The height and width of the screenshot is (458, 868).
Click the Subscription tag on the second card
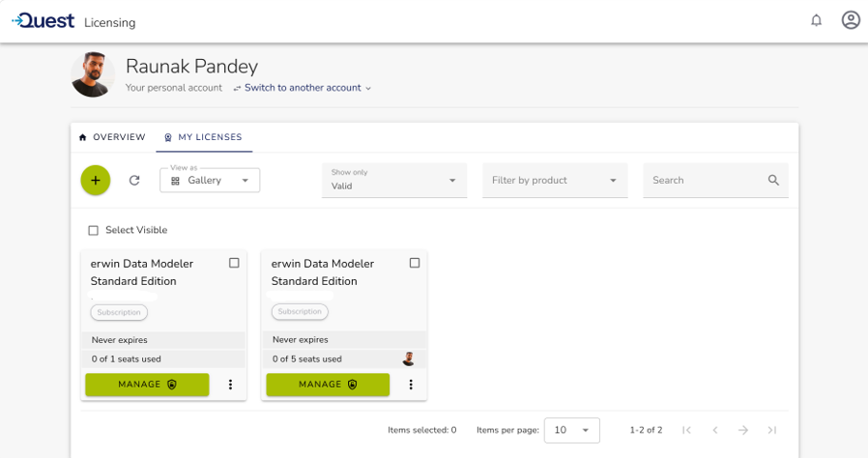300,312
